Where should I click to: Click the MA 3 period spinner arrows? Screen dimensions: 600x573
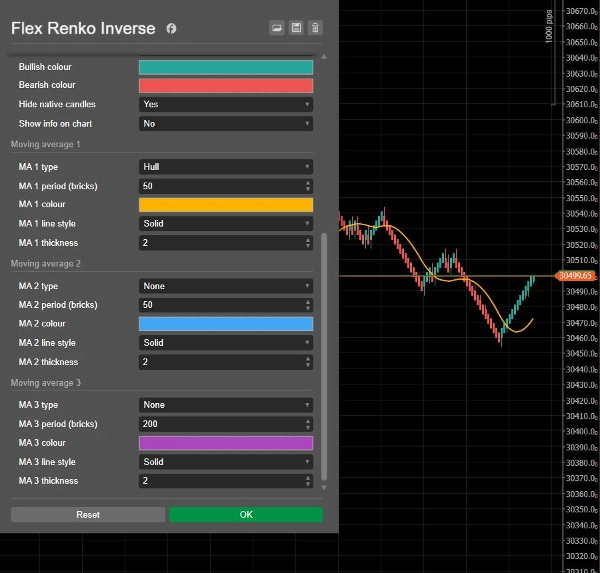(308, 424)
